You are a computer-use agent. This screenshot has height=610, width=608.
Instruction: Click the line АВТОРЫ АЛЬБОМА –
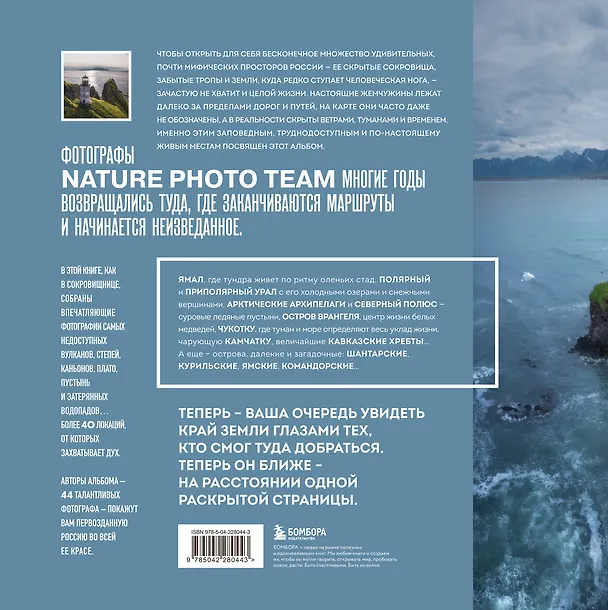pyautogui.click(x=93, y=481)
